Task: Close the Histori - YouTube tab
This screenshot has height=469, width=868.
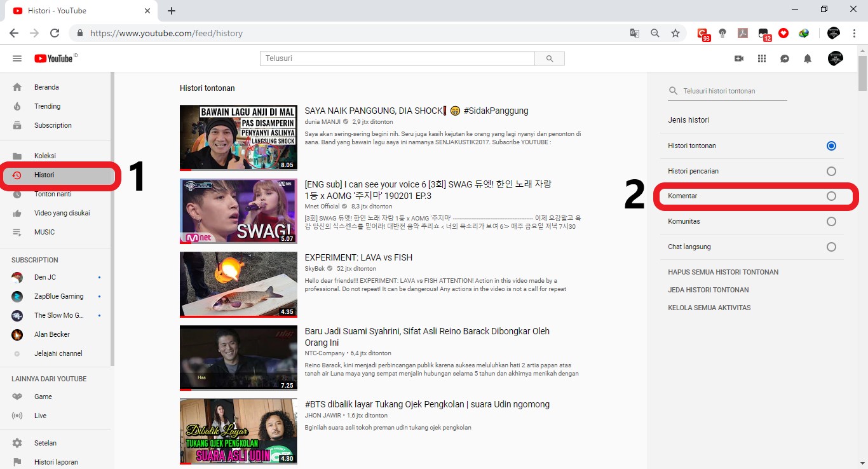Action: (147, 11)
